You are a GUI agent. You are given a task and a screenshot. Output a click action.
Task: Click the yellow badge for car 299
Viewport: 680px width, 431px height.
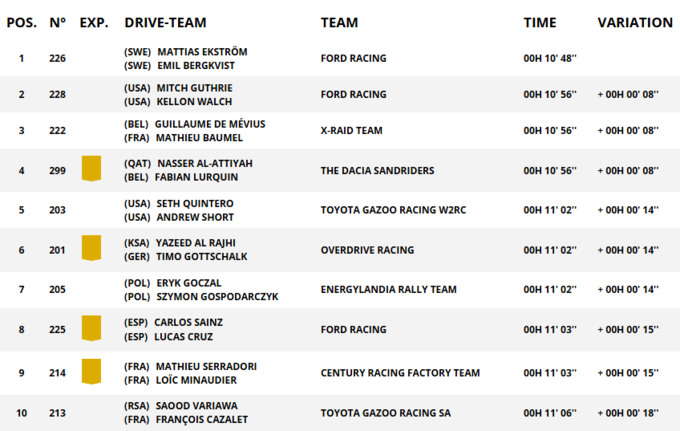[x=91, y=168]
